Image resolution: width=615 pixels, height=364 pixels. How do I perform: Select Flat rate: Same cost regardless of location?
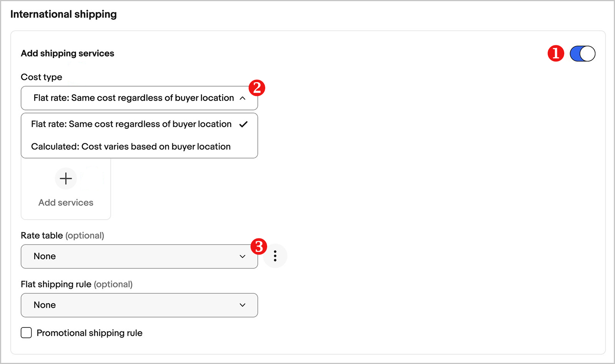131,124
